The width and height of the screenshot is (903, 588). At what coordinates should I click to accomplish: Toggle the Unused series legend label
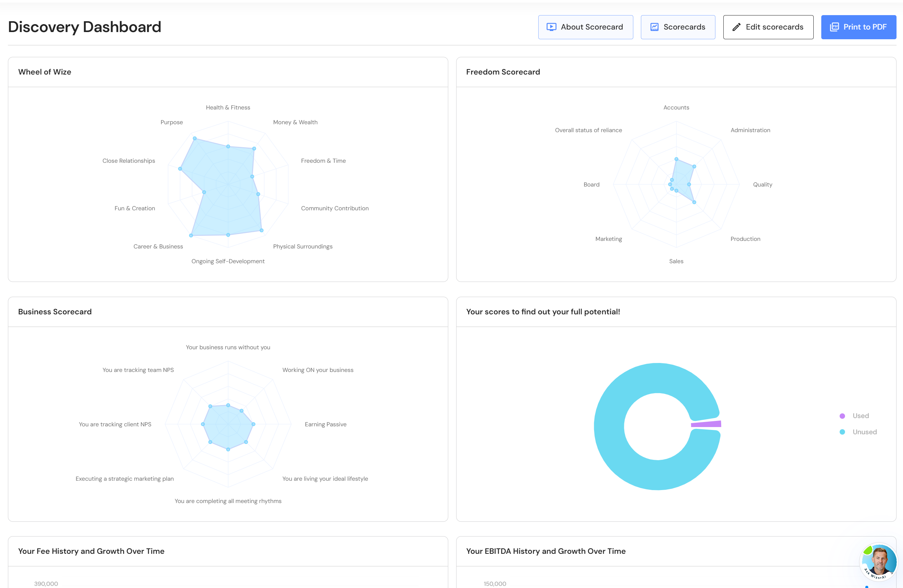coord(864,432)
